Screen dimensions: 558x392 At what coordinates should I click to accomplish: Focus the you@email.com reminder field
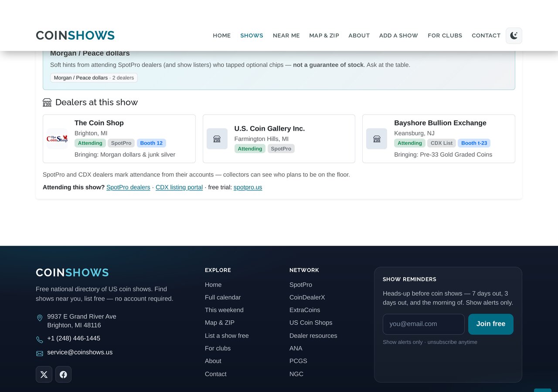[424, 324]
